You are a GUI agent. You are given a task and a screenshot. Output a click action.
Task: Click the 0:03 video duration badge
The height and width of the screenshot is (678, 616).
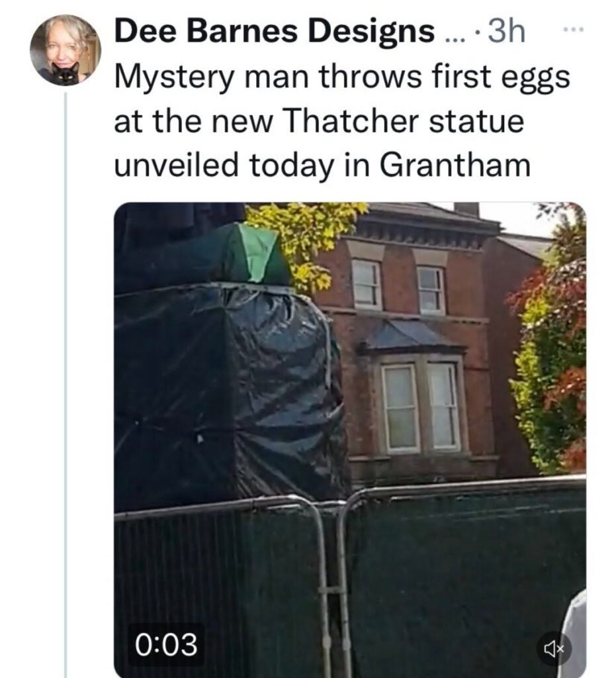click(166, 644)
